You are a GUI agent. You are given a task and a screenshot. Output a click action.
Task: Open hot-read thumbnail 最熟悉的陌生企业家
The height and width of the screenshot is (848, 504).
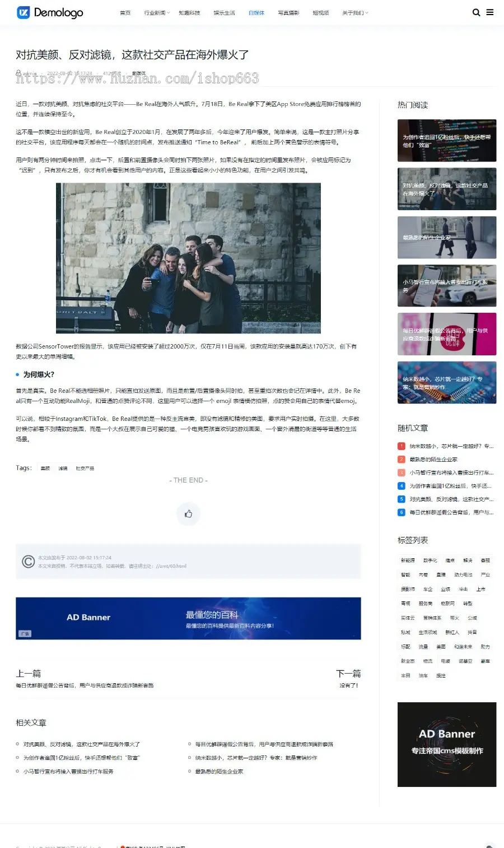447,238
